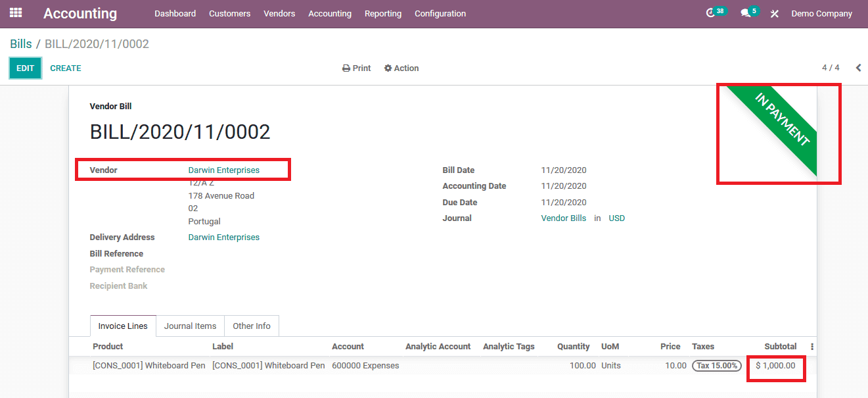Open activities clock icon with badge 38
Viewport: 868px width, 398px height.
pyautogui.click(x=710, y=13)
